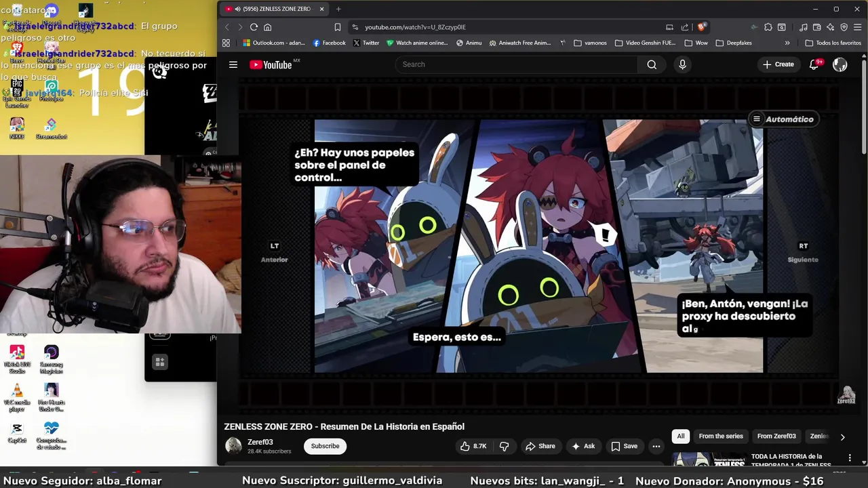Launch TikTok LIVE Studio shortcut
This screenshot has width=868, height=488.
coord(17,359)
